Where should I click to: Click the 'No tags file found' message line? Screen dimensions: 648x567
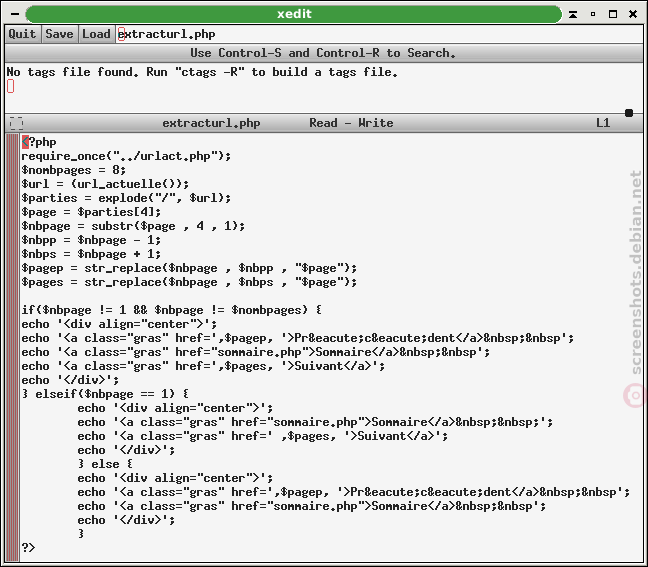202,72
